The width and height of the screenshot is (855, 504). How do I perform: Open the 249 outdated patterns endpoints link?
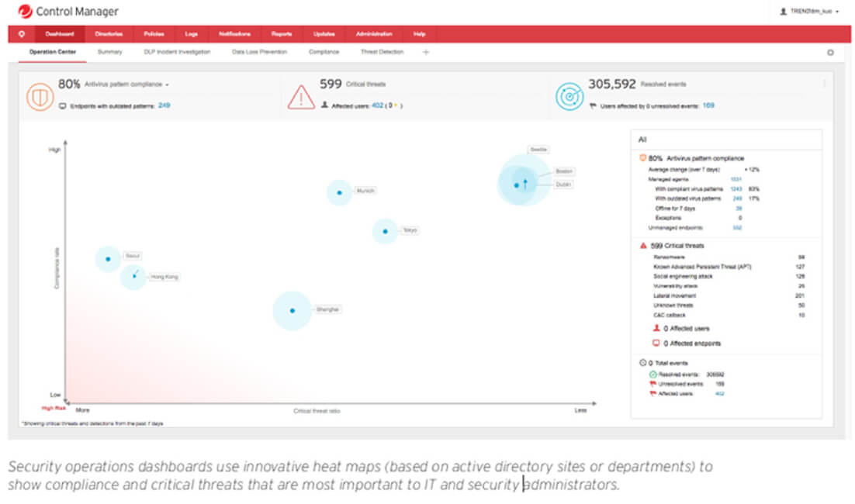click(164, 105)
